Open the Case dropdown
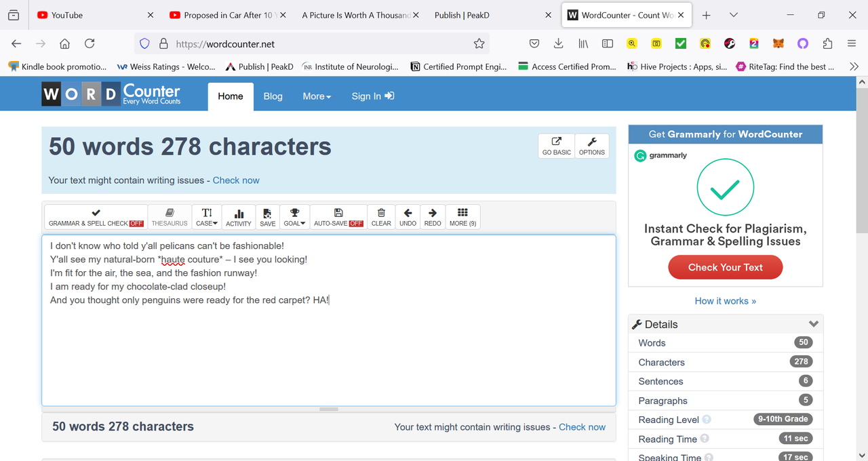 207,217
